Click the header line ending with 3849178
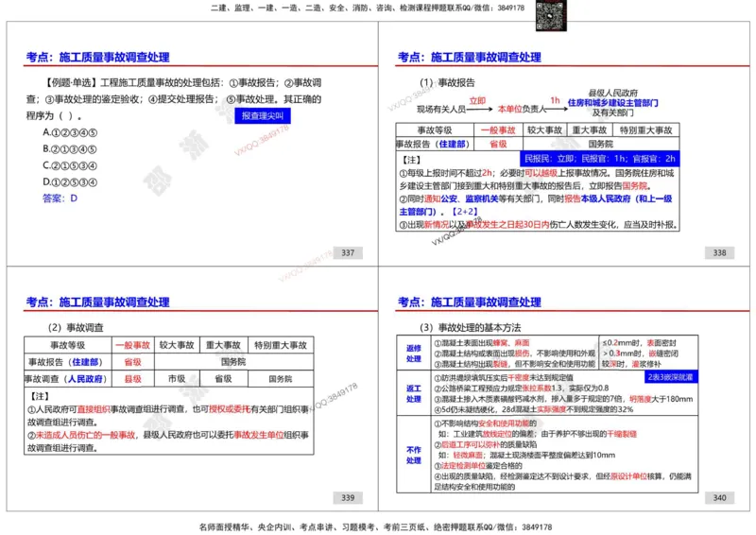Viewport: 756px width, 535px height. tap(368, 8)
